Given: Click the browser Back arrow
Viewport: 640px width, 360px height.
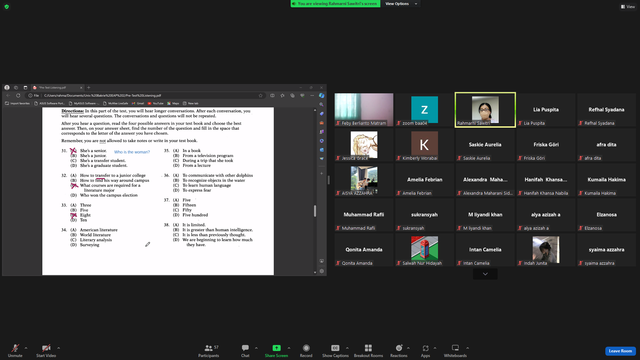Looking at the screenshot, I should [x=8, y=96].
